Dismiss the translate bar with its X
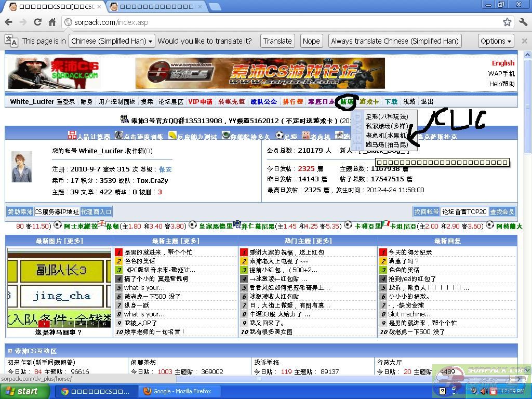The width and height of the screenshot is (532, 399). tap(525, 41)
